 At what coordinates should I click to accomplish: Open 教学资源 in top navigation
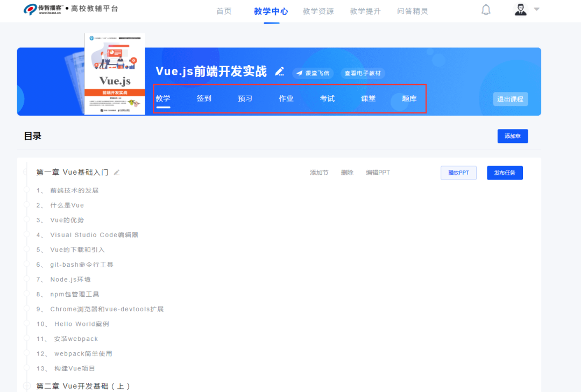coord(318,11)
